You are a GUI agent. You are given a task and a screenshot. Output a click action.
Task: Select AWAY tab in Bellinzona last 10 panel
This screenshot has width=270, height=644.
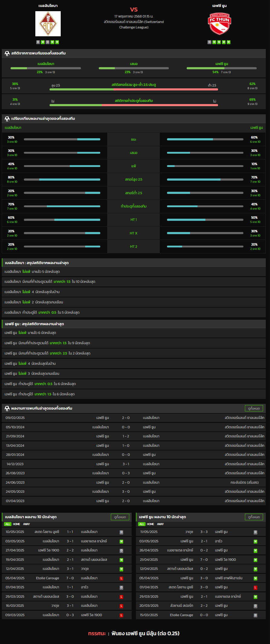[27, 524]
